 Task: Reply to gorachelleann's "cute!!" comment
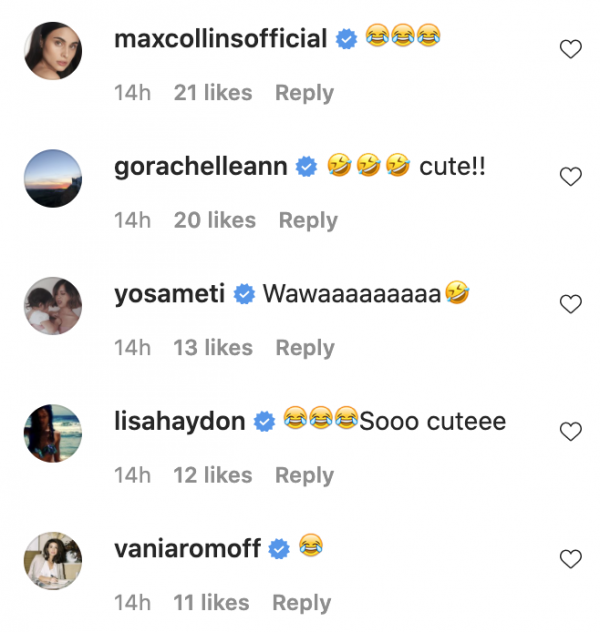tap(308, 220)
